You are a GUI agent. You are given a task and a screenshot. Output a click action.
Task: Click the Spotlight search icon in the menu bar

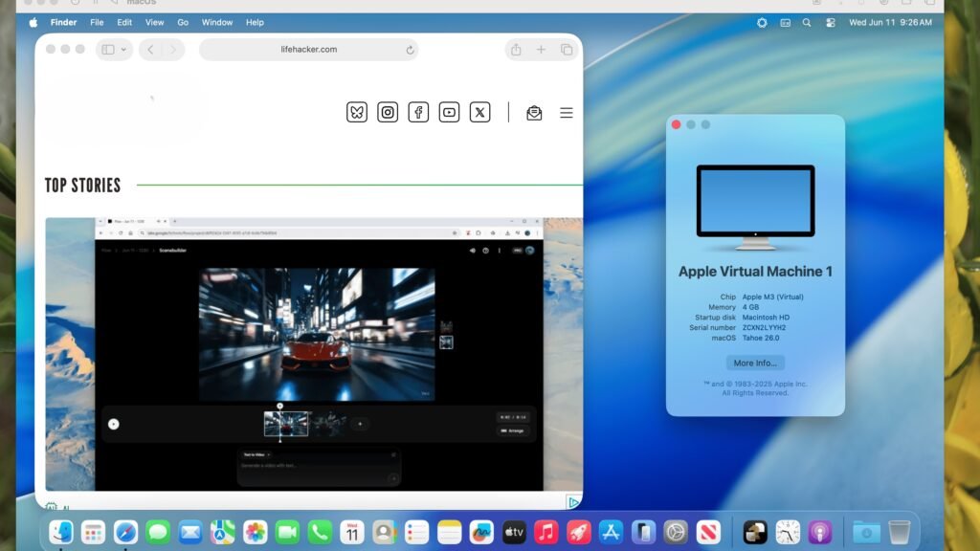806,21
